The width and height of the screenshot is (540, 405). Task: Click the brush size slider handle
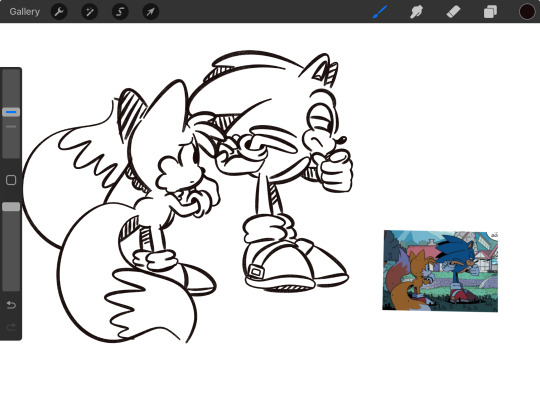[x=11, y=112]
